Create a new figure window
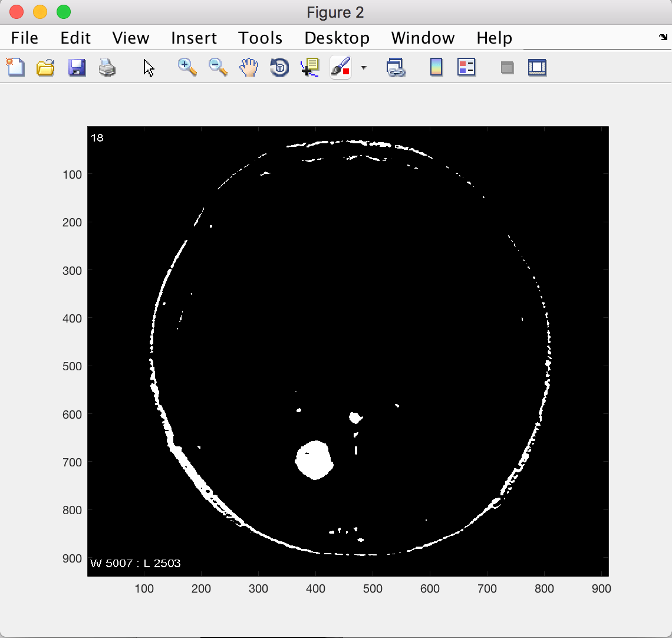 click(x=15, y=67)
